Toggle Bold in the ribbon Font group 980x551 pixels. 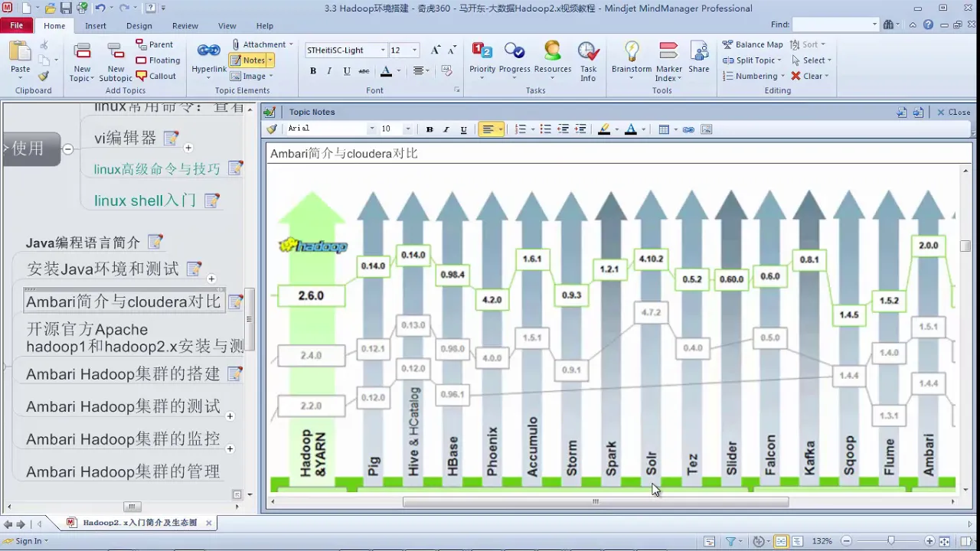(x=313, y=70)
